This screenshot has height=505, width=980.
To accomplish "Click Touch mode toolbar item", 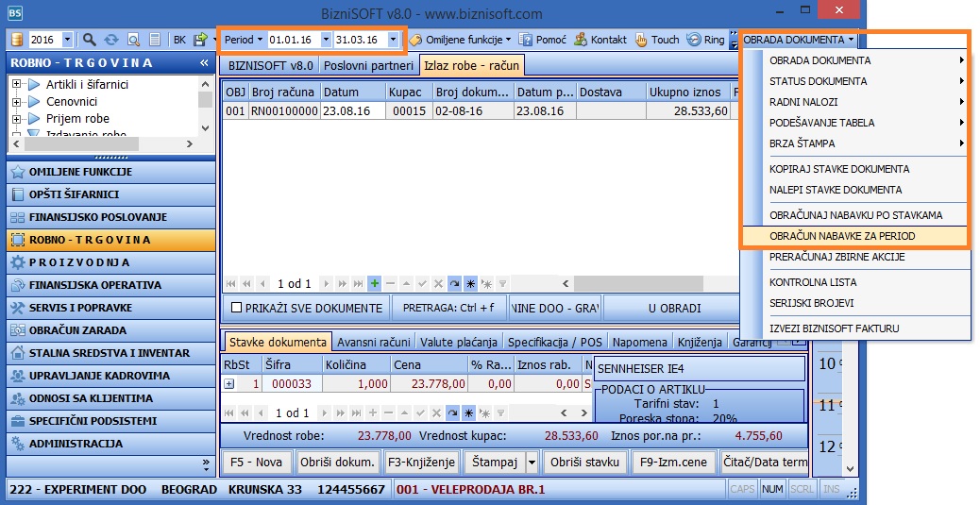I will (x=657, y=40).
